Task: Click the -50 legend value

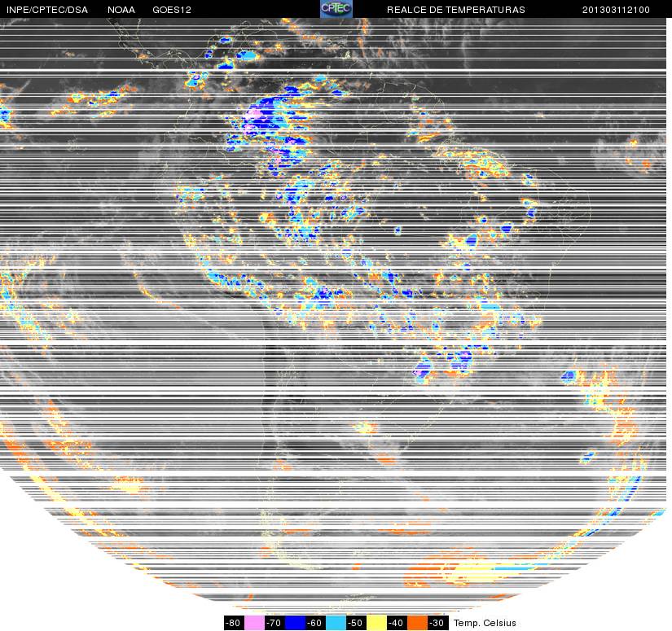Action: click(356, 623)
